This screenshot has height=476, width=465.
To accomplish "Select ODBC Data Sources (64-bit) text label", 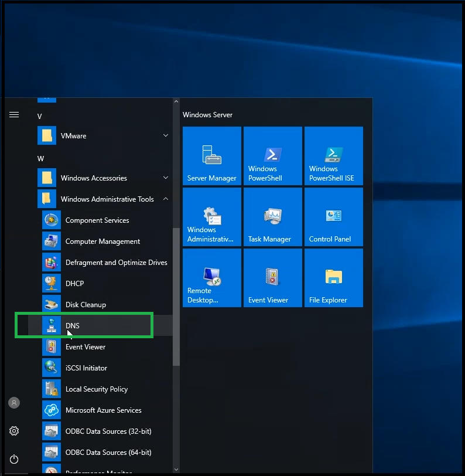I will (108, 453).
